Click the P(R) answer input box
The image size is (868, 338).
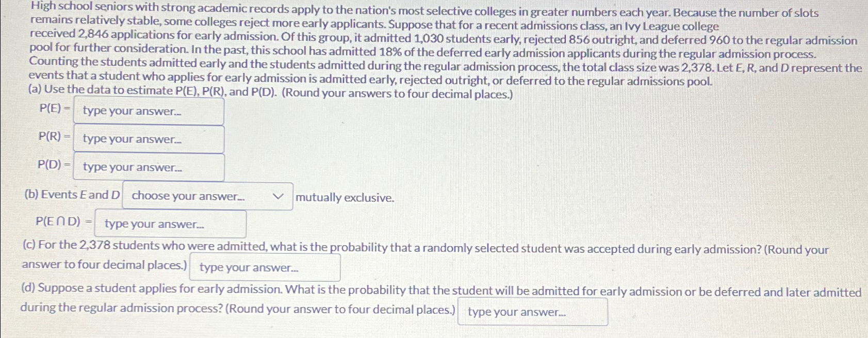(149, 139)
